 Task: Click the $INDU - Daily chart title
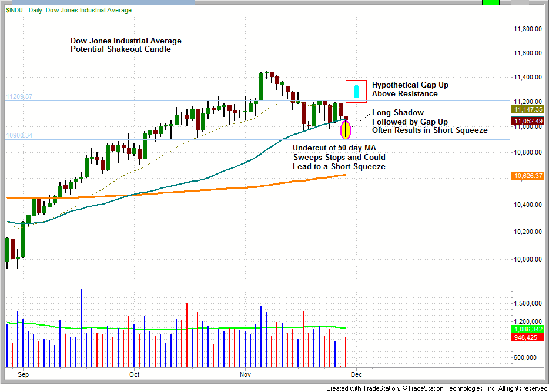69,10
